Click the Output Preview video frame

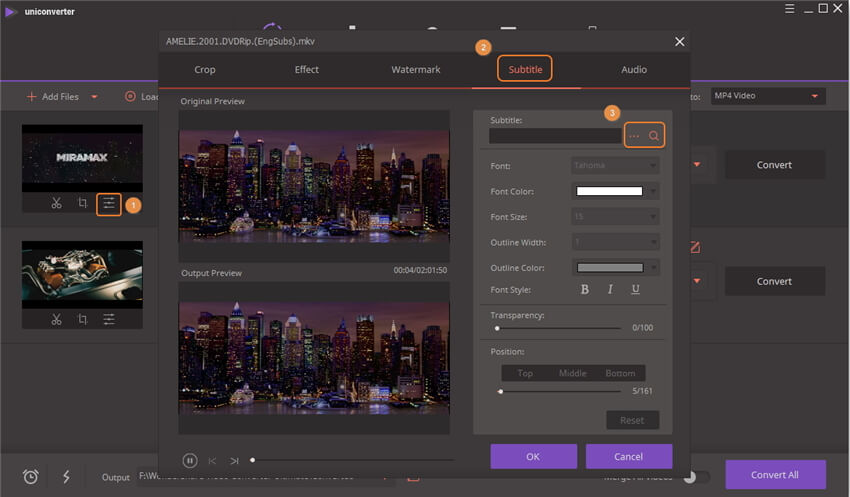click(314, 358)
